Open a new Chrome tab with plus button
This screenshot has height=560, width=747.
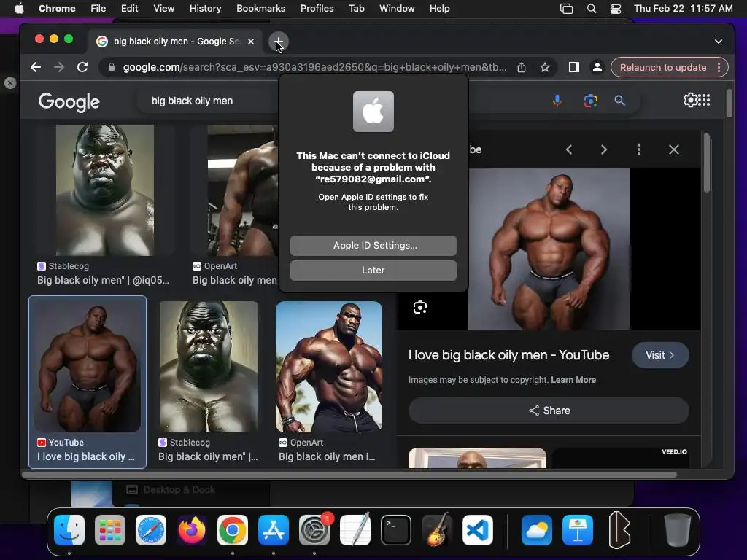pos(278,42)
